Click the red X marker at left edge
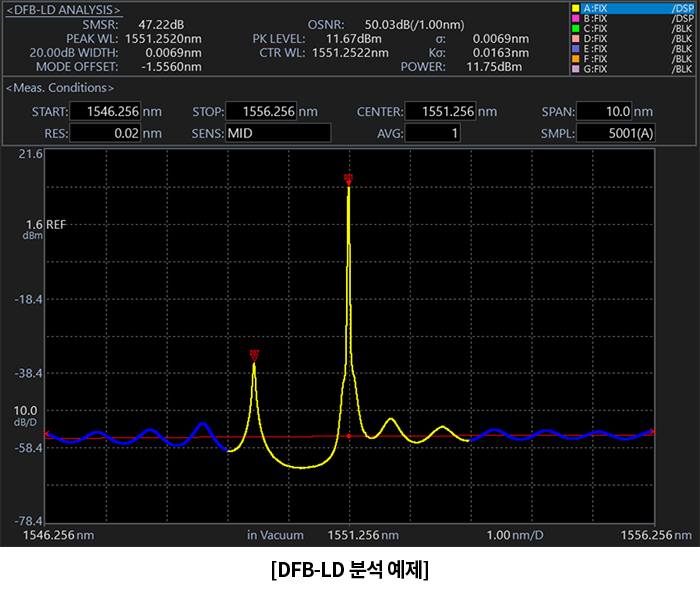This screenshot has width=700, height=595. point(46,433)
